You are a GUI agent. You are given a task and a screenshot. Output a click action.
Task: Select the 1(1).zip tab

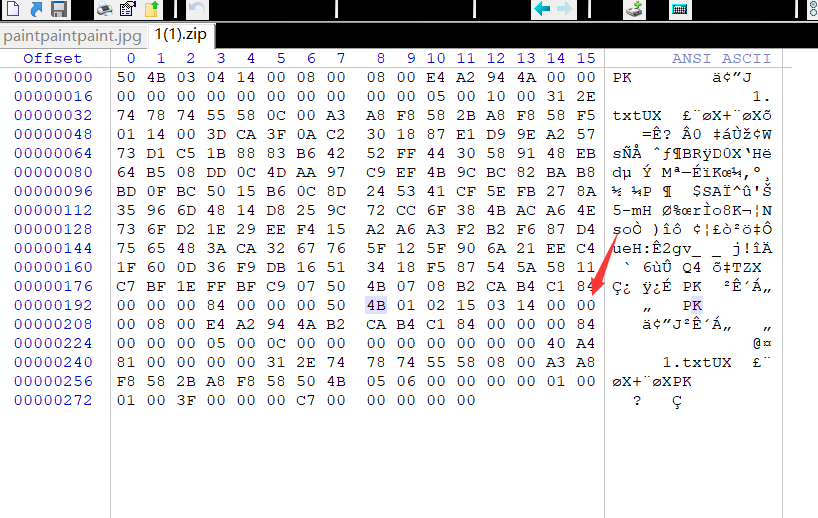[181, 35]
